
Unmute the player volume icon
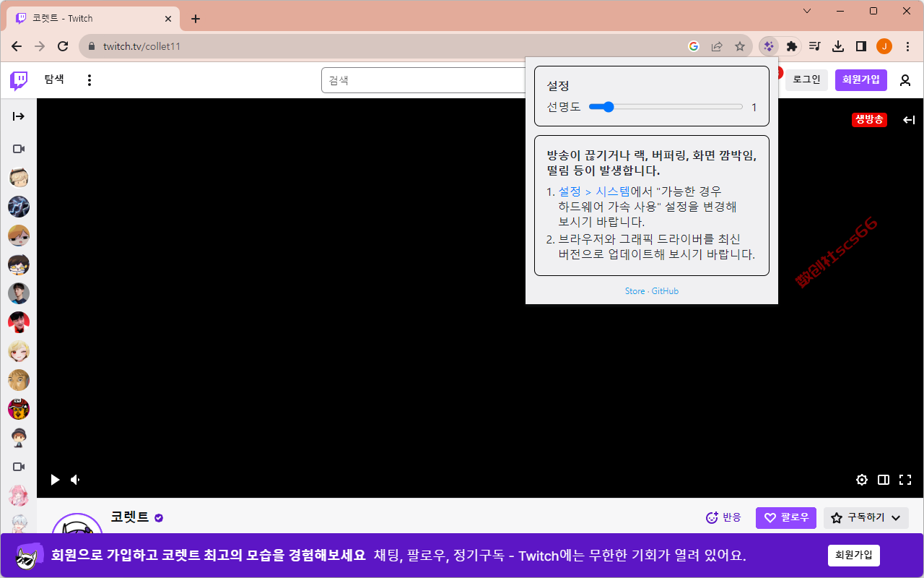point(75,480)
